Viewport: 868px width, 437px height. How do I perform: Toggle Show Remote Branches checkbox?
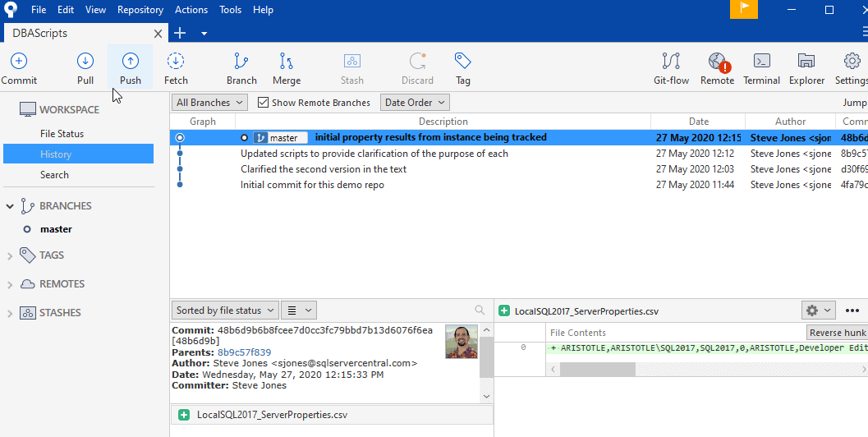[264, 103]
